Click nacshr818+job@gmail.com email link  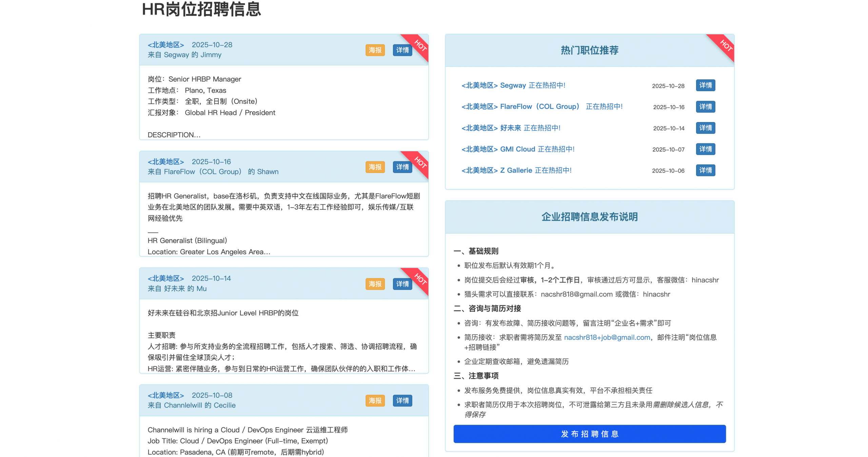(607, 337)
